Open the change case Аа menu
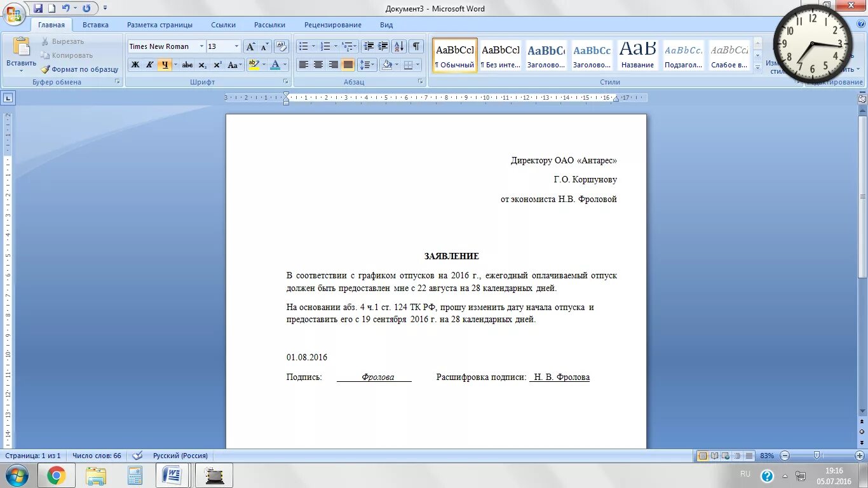 (234, 65)
